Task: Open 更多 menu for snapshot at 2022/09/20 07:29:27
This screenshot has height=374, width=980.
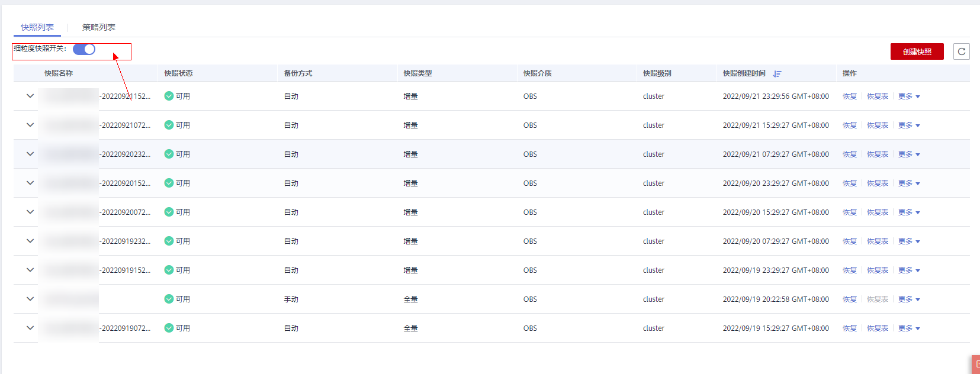Action: (908, 241)
